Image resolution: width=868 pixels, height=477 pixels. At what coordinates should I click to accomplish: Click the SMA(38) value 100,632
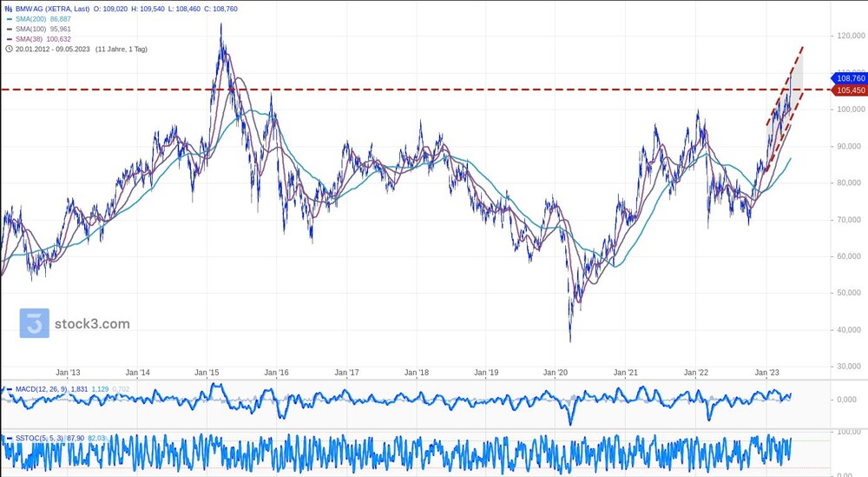point(58,39)
